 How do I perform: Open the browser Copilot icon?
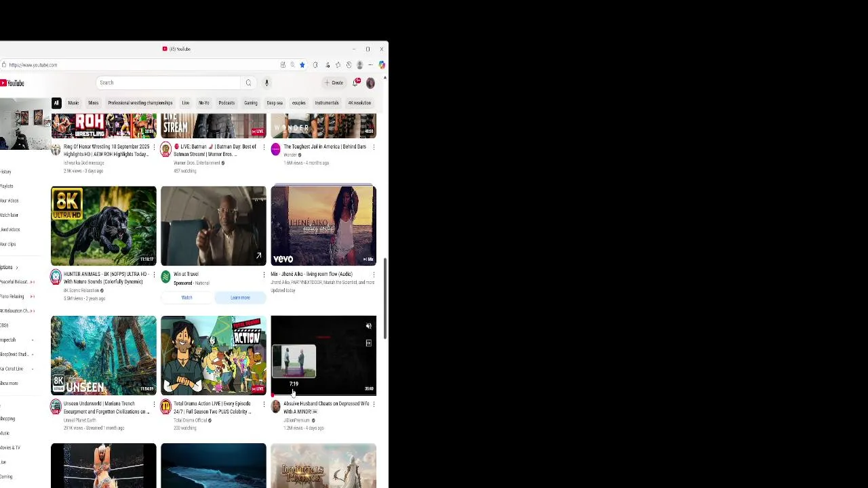tap(382, 65)
